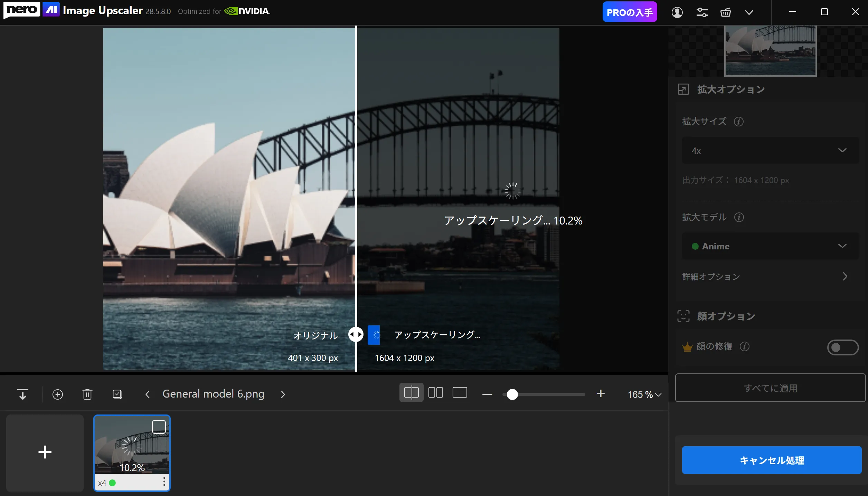Open the 4x upscale size dropdown
Viewport: 868px width, 496px height.
pos(770,151)
